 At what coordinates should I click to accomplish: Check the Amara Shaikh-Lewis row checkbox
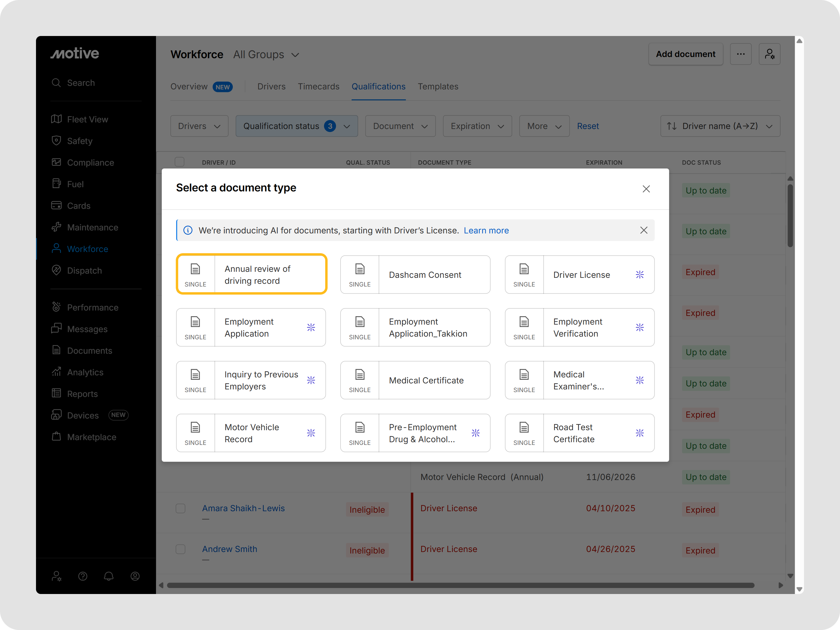click(x=180, y=508)
